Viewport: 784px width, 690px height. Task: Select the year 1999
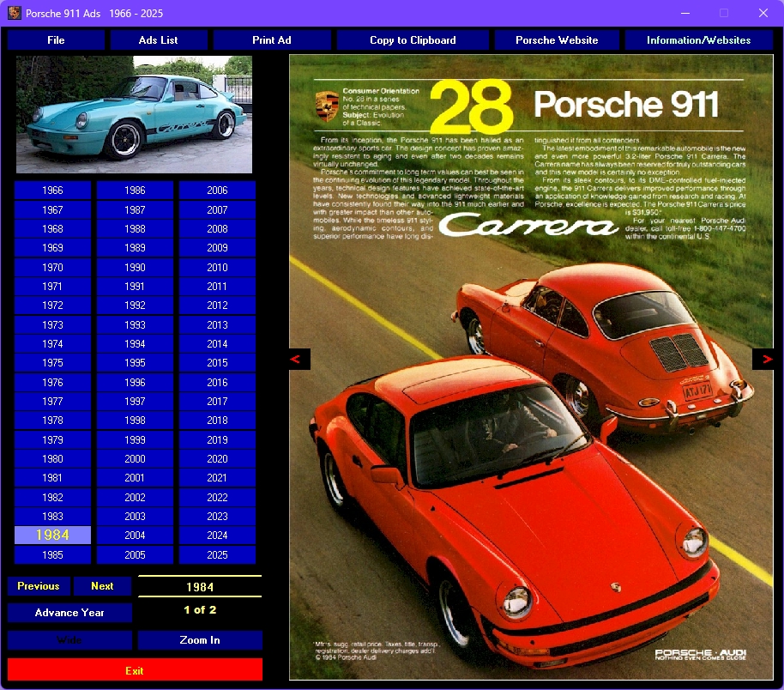(135, 439)
